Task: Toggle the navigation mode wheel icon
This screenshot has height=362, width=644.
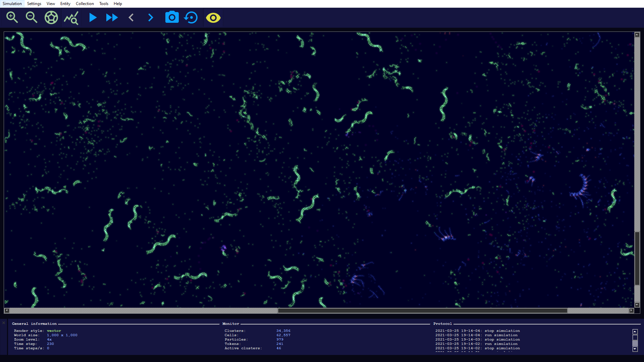Action: (51, 17)
